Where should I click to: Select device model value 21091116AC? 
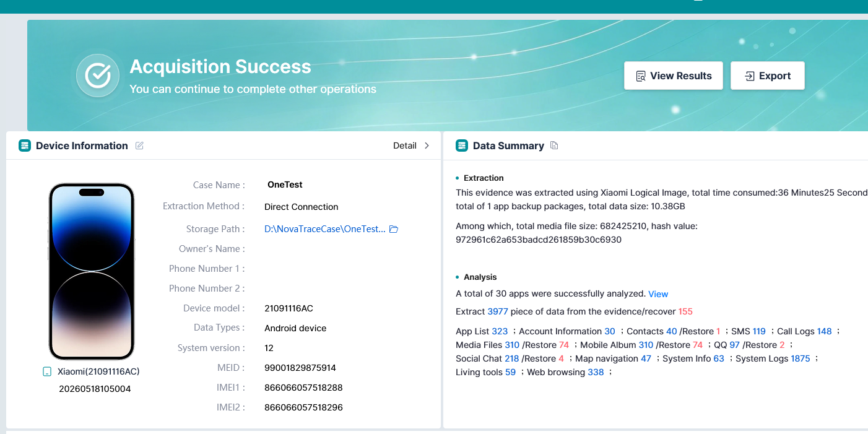pyautogui.click(x=289, y=308)
